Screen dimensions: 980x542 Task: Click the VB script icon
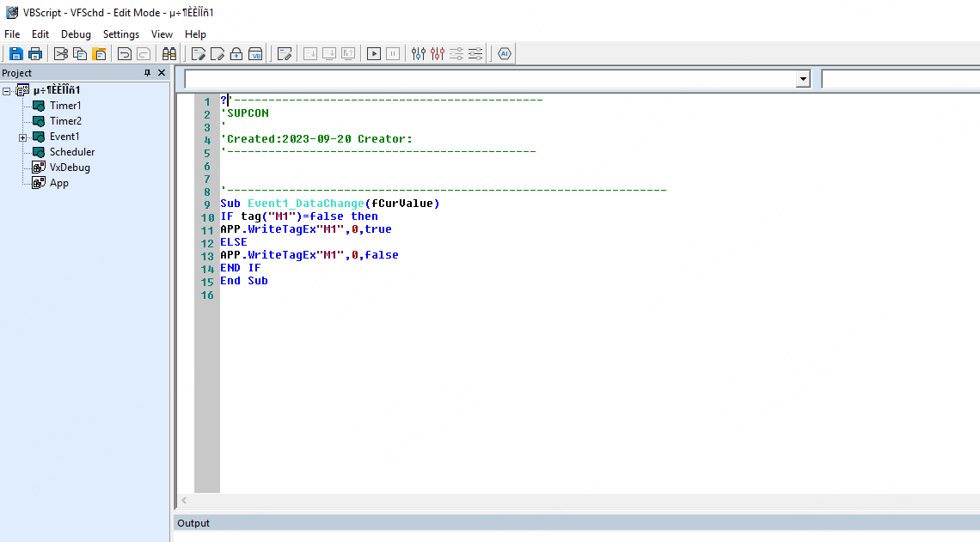pos(255,54)
